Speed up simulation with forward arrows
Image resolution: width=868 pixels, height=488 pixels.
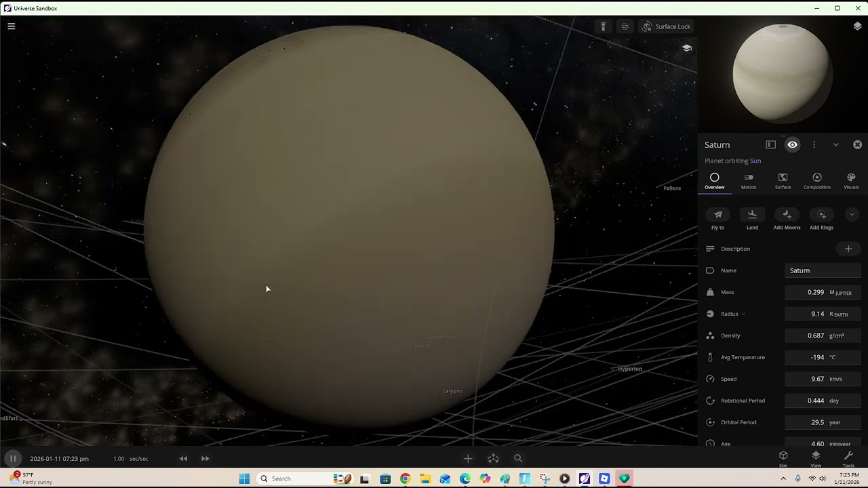point(205,459)
